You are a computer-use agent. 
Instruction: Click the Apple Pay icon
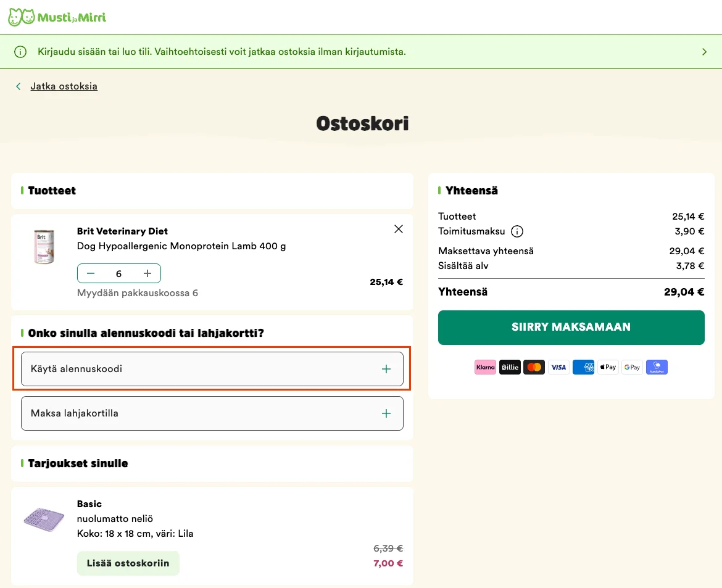[x=608, y=367]
